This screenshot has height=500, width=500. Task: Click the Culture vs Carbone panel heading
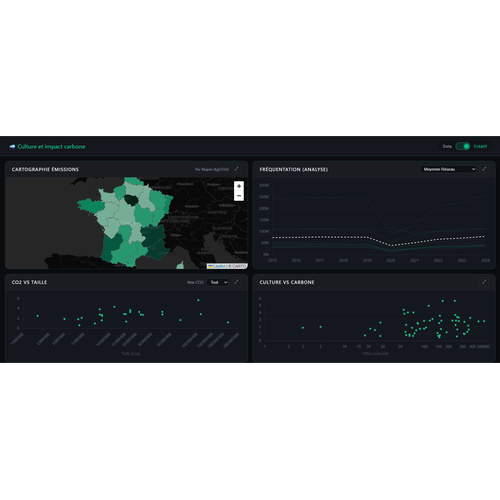(287, 282)
